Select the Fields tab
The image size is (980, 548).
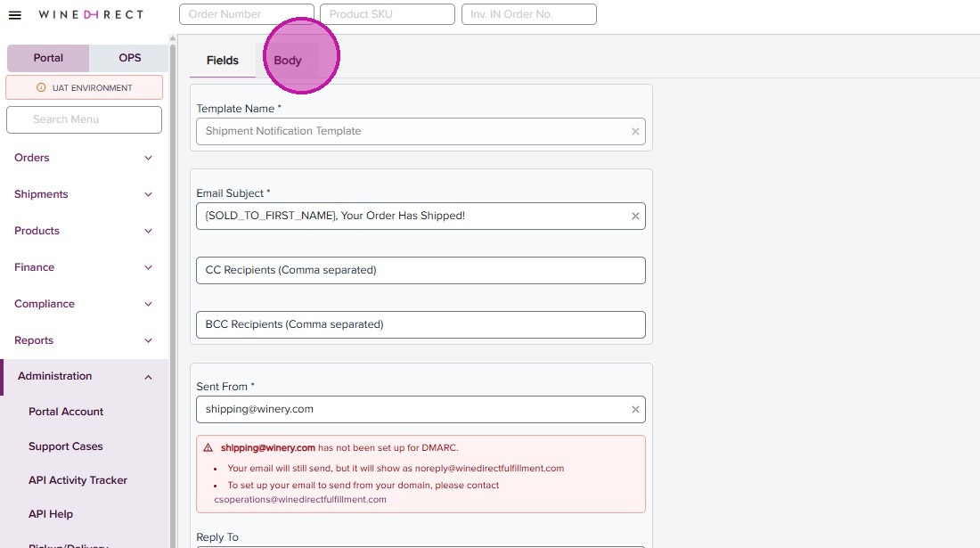(x=223, y=61)
